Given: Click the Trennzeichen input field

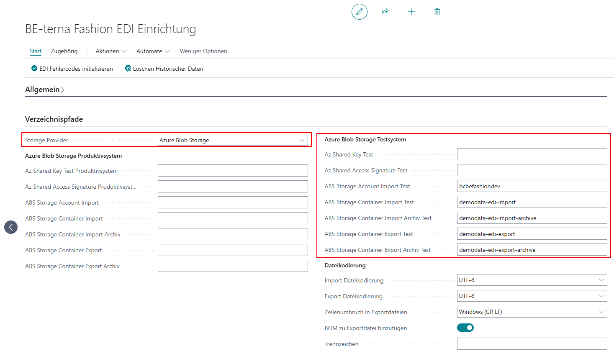Looking at the screenshot, I should tap(532, 344).
